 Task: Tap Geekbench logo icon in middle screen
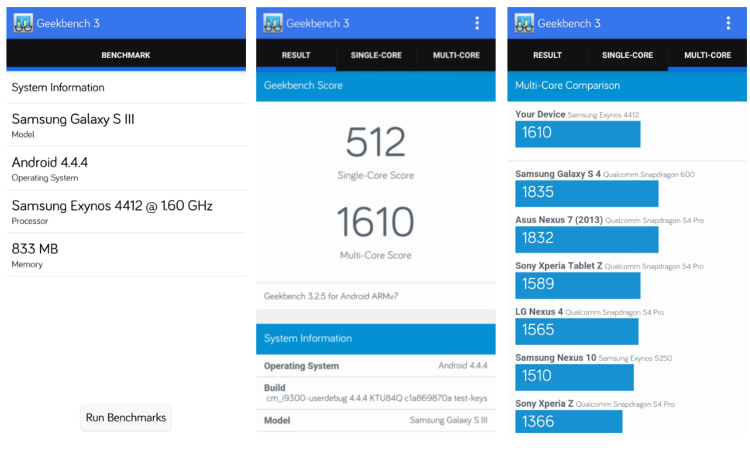(273, 23)
